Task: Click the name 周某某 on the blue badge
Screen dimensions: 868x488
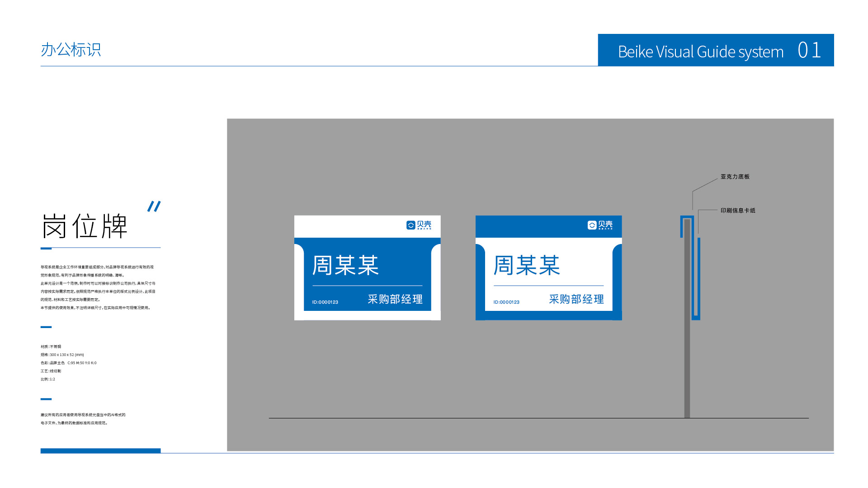Action: [345, 265]
